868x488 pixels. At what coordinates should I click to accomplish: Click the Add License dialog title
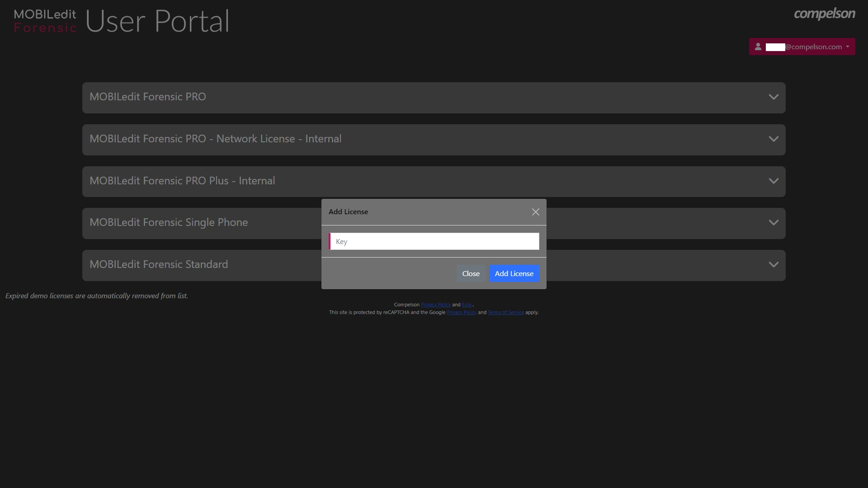coord(348,211)
